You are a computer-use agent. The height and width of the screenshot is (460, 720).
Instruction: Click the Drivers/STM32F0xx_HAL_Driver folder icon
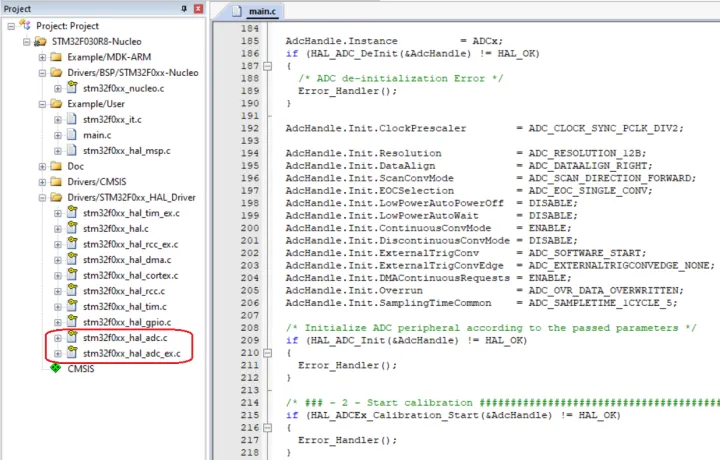(56, 197)
